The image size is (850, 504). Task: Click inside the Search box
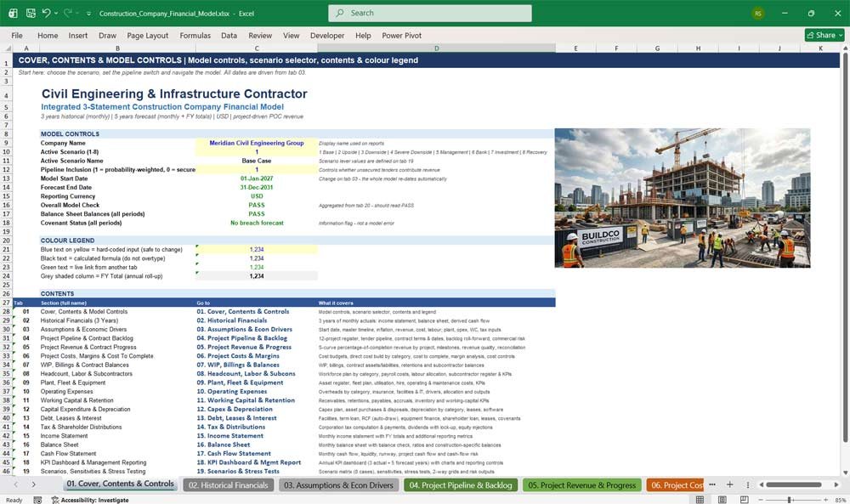[430, 13]
